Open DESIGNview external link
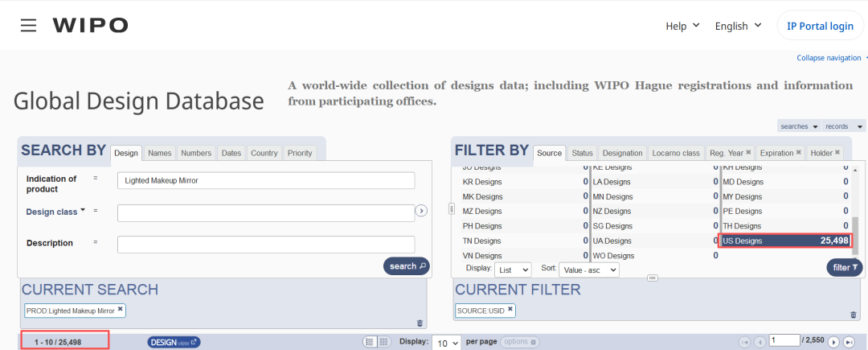The height and width of the screenshot is (350, 868). [x=174, y=342]
